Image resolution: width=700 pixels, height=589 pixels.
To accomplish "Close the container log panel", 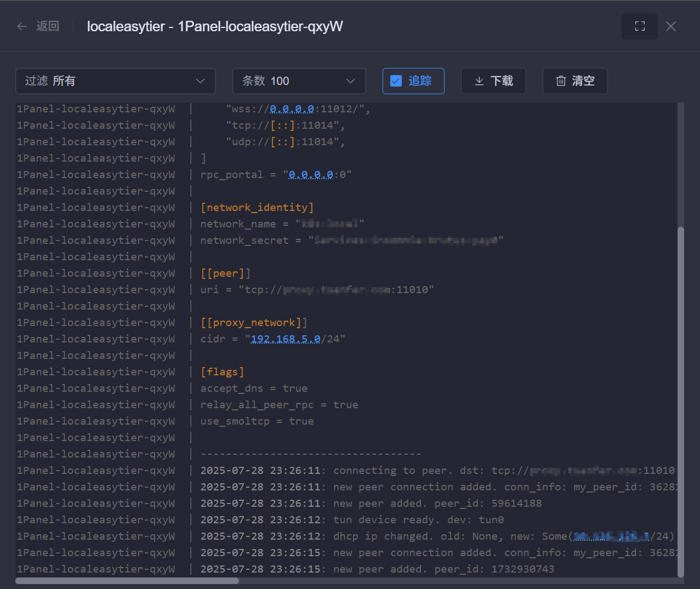I will point(670,26).
